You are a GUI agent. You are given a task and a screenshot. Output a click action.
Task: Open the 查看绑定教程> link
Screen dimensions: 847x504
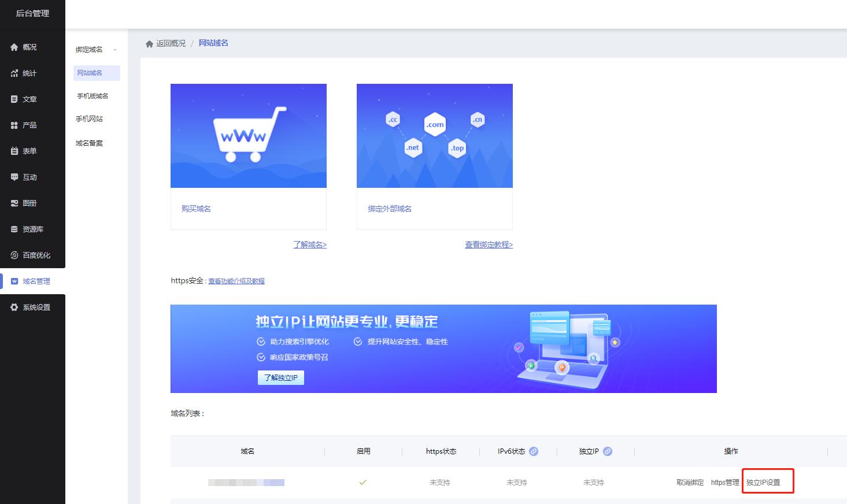pyautogui.click(x=489, y=245)
